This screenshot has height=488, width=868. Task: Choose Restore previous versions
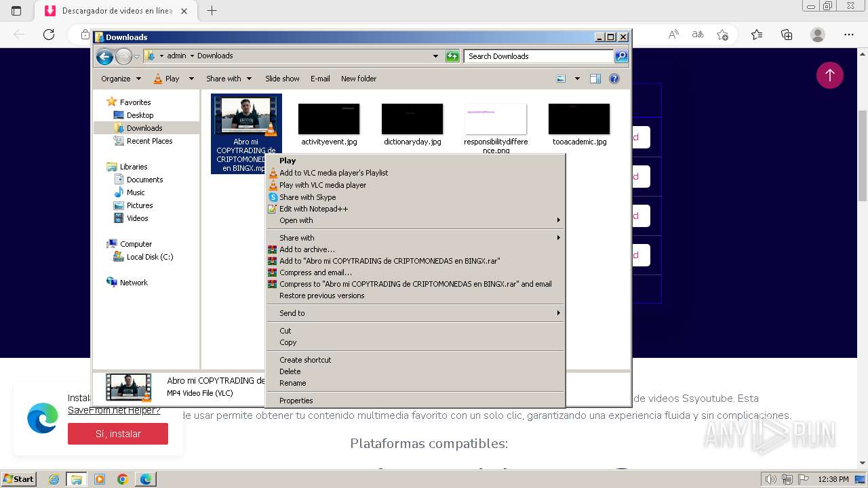tap(415, 296)
